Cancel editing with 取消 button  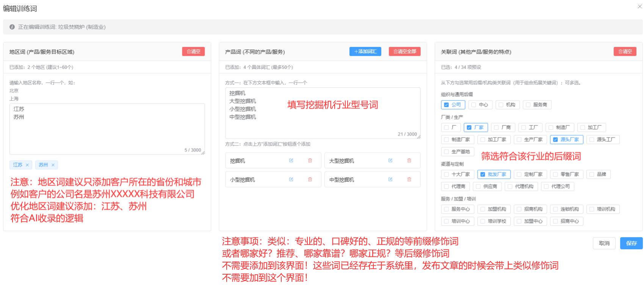(604, 243)
